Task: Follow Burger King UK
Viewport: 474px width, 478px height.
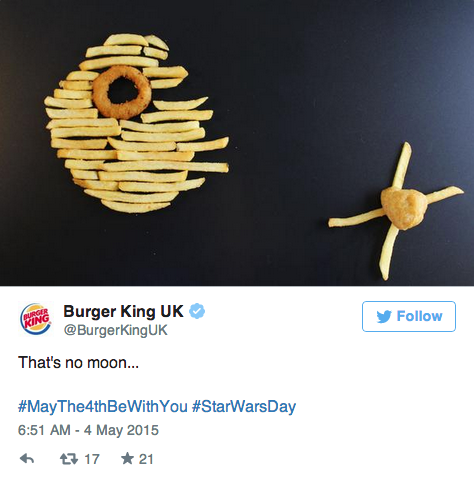Action: pos(409,316)
